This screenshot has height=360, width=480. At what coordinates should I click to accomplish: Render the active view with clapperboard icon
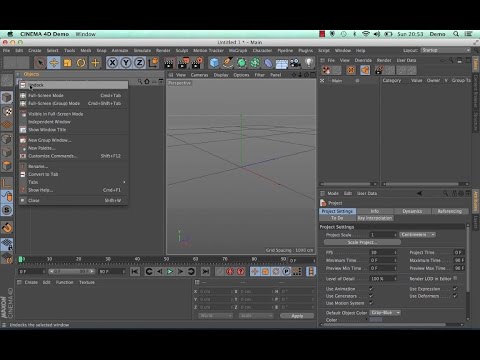169,62
